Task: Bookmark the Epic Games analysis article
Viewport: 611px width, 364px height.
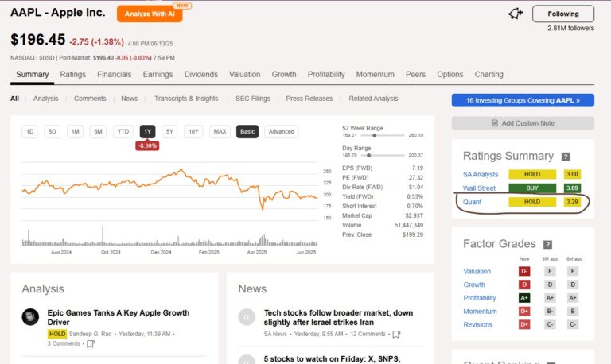Action: point(91,344)
